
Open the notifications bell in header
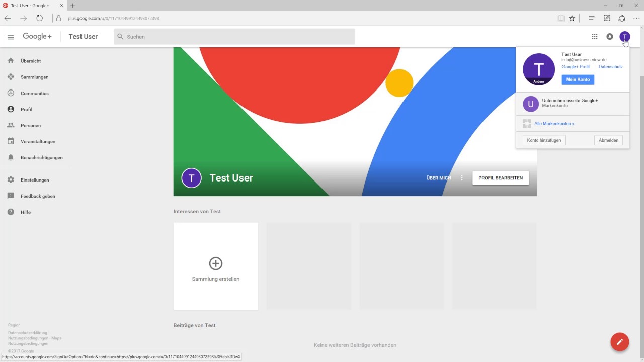(610, 37)
